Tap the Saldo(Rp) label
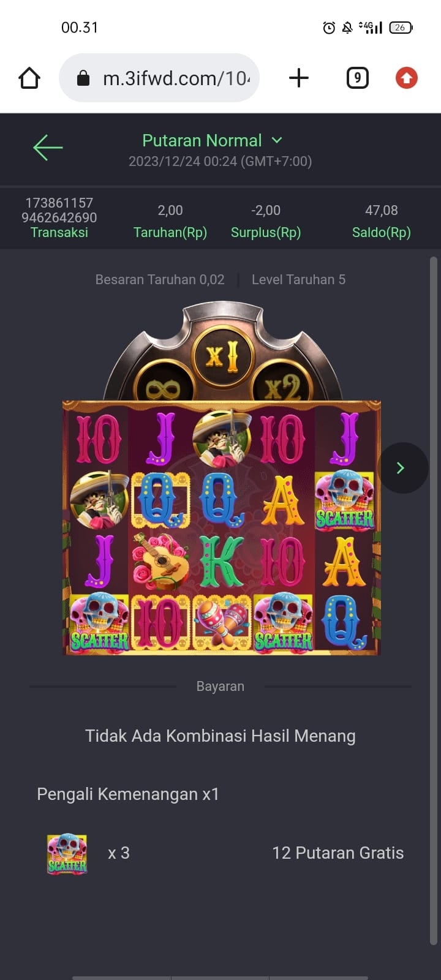 [x=381, y=232]
